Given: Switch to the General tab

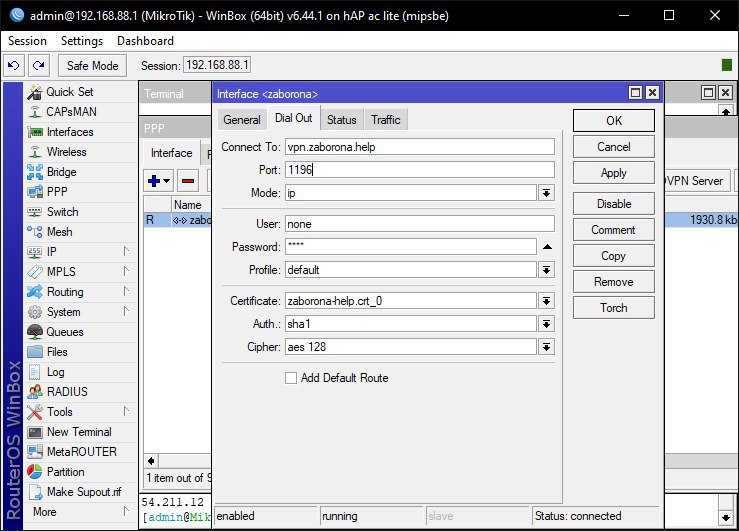Looking at the screenshot, I should tap(242, 120).
